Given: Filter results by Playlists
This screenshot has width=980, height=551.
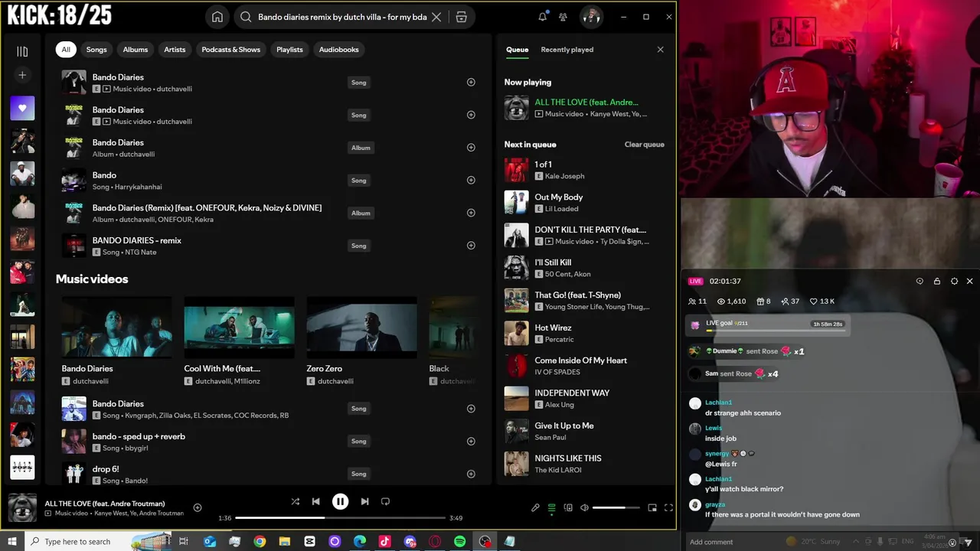Looking at the screenshot, I should (289, 50).
